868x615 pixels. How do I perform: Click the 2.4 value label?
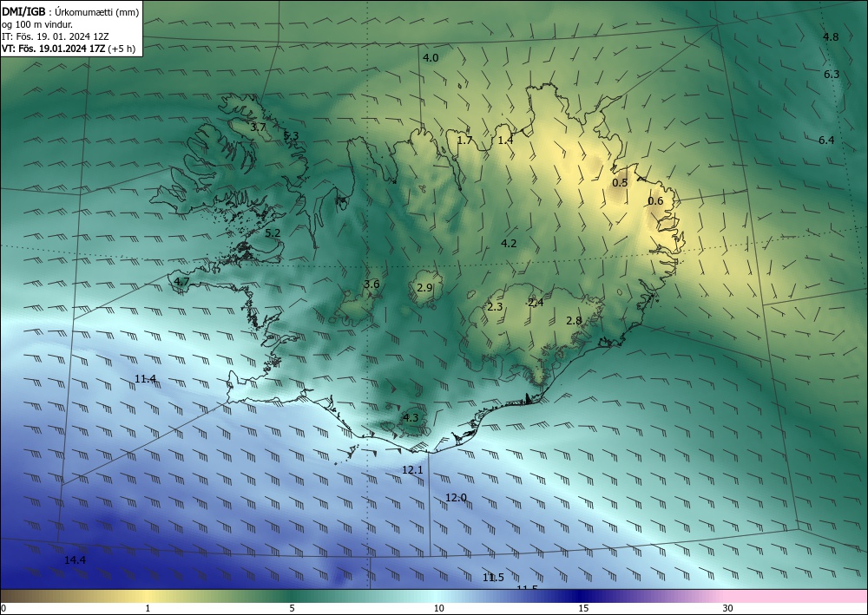[x=536, y=303]
